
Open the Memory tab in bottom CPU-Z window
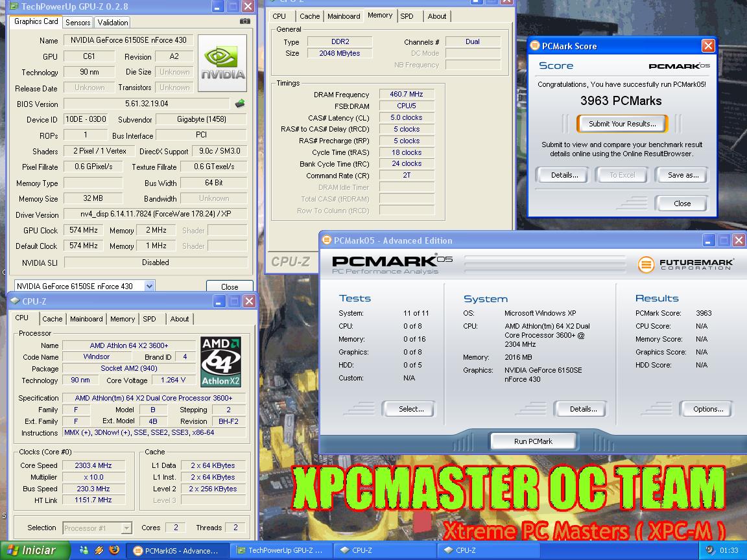tap(123, 319)
